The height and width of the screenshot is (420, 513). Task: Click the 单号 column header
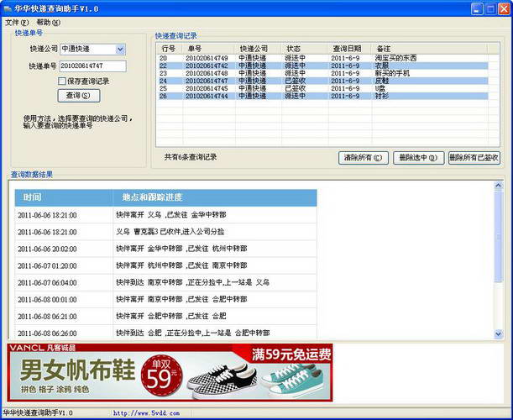pos(209,49)
